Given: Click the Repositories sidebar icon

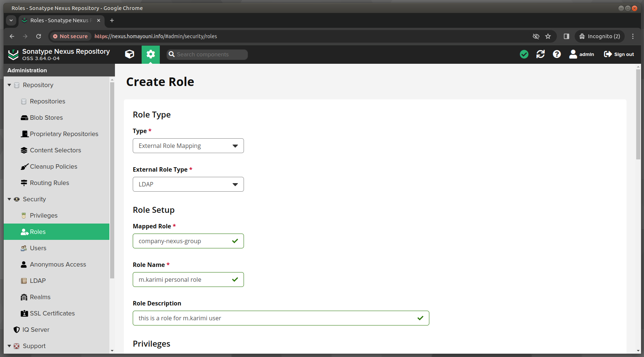Looking at the screenshot, I should 24,102.
